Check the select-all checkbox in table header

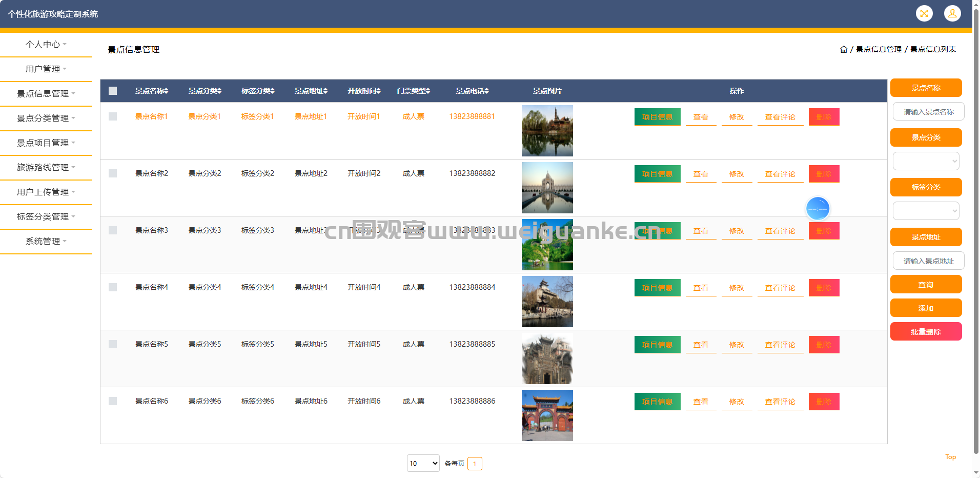113,91
